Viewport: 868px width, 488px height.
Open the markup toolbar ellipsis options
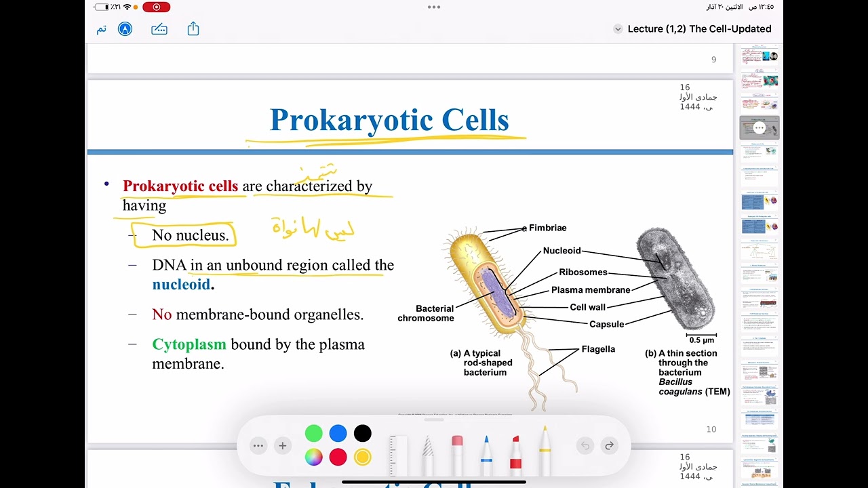258,445
